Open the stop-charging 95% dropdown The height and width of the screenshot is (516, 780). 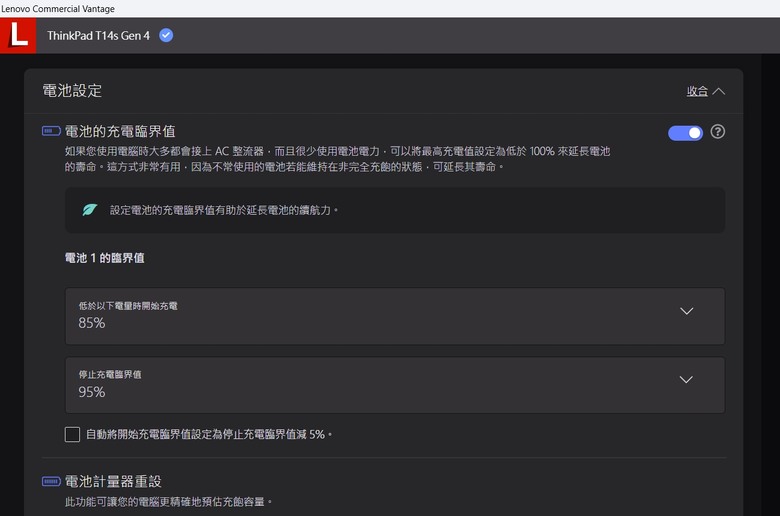coord(395,385)
